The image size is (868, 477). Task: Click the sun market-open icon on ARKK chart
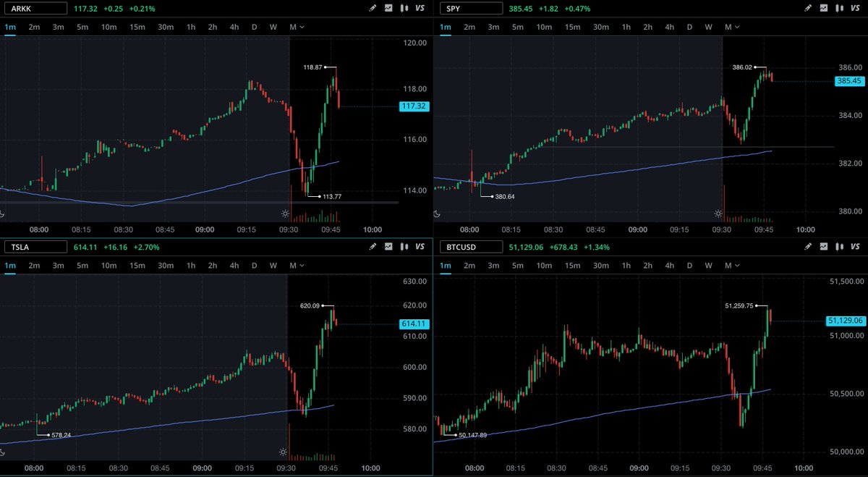point(285,214)
